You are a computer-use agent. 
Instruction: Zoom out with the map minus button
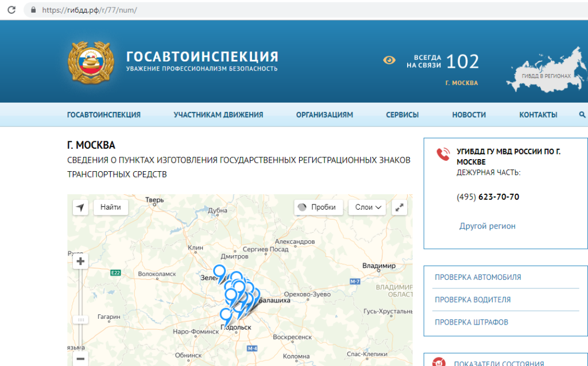coord(80,359)
